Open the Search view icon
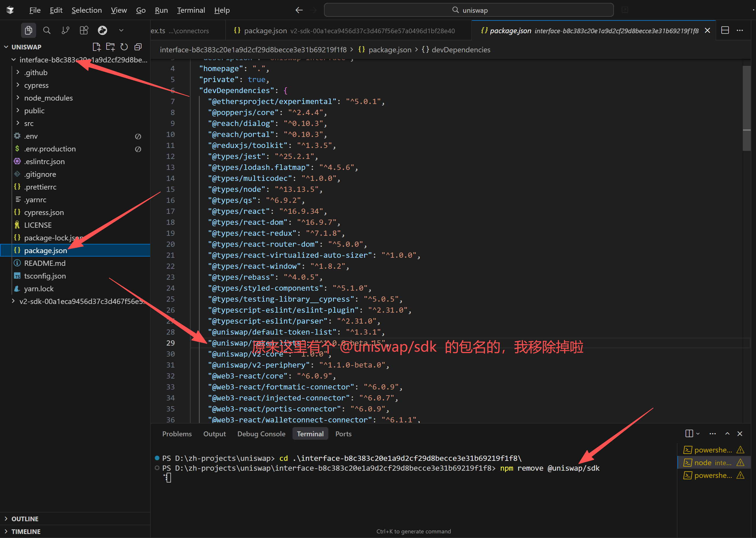Image resolution: width=756 pixels, height=538 pixels. [47, 30]
